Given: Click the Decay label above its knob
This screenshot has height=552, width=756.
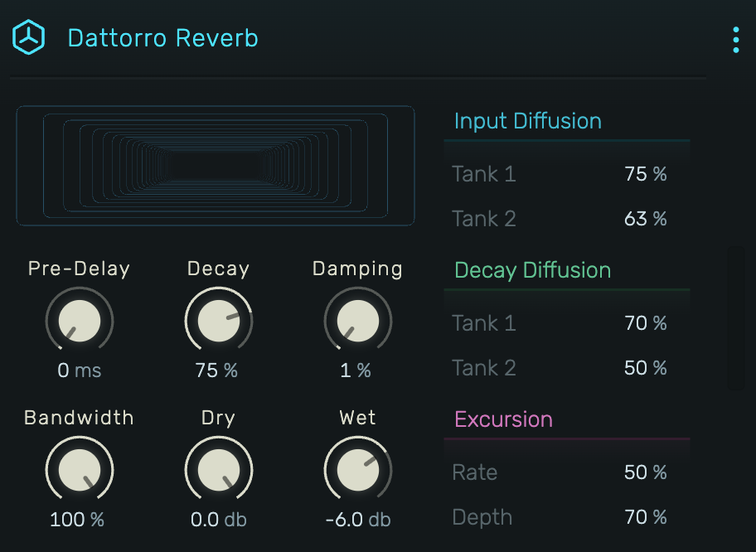Looking at the screenshot, I should pyautogui.click(x=218, y=269).
